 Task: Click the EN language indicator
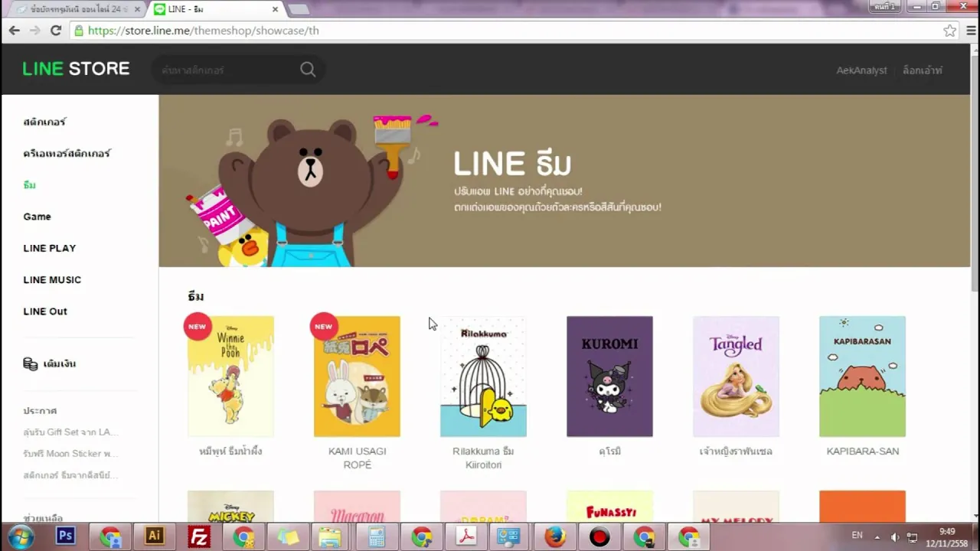point(857,536)
